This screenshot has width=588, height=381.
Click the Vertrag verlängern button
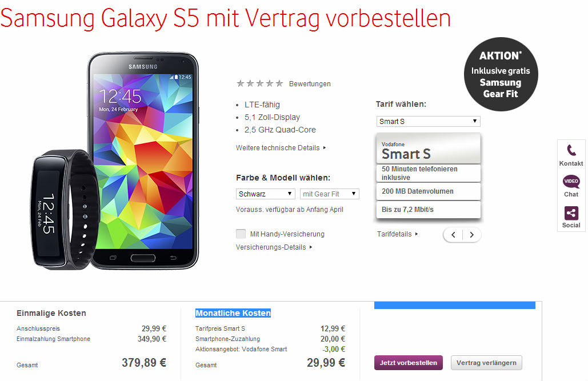click(x=486, y=363)
